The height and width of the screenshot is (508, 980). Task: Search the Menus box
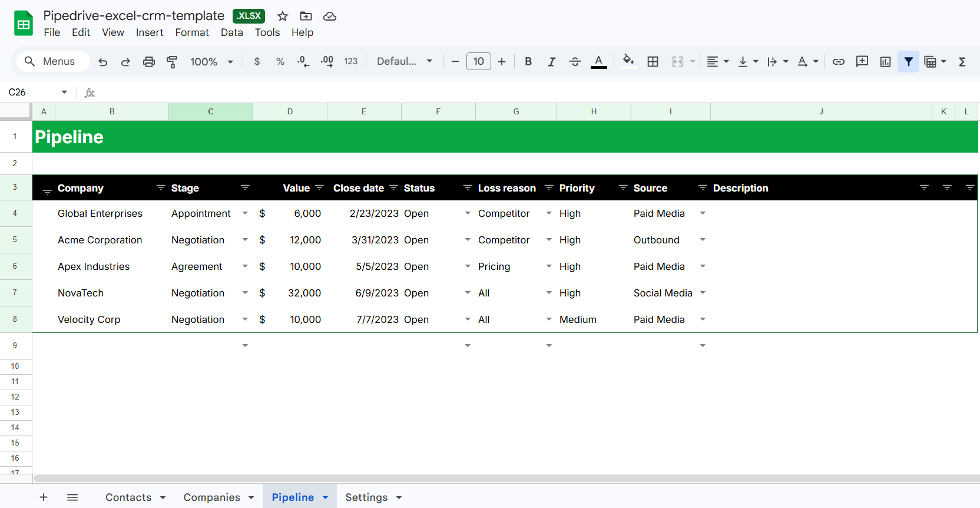click(x=53, y=61)
